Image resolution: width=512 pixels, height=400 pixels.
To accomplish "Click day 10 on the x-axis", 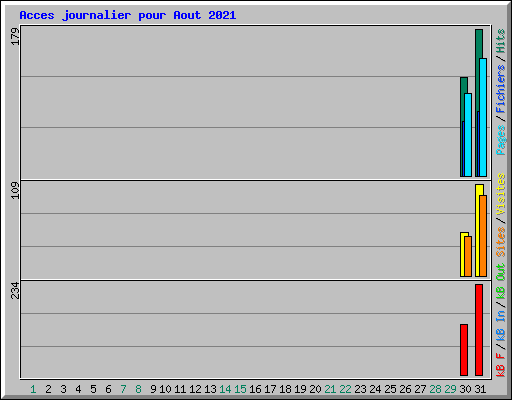I will coord(165,389).
